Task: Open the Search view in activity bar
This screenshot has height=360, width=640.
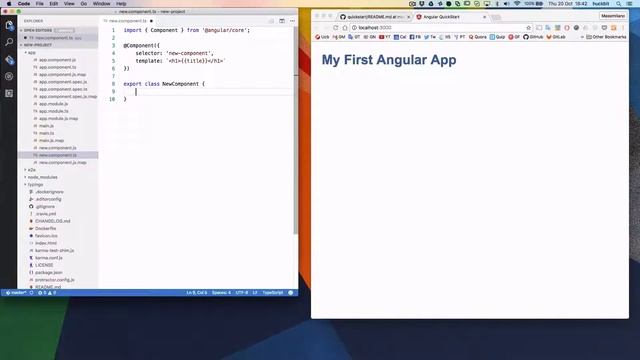Action: pyautogui.click(x=9, y=42)
